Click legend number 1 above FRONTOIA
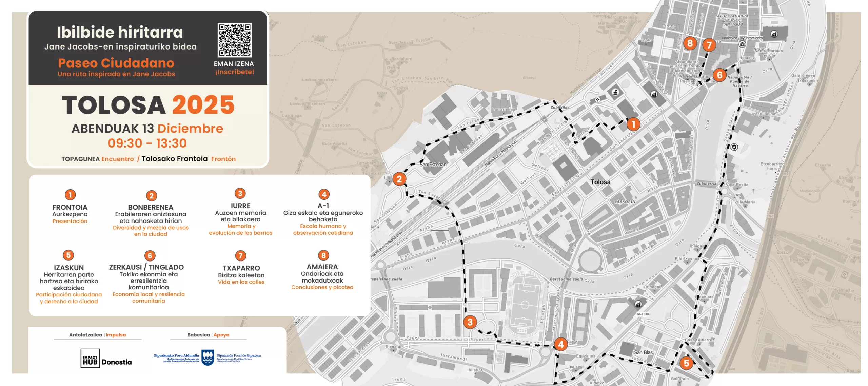The image size is (868, 386). pyautogui.click(x=70, y=195)
